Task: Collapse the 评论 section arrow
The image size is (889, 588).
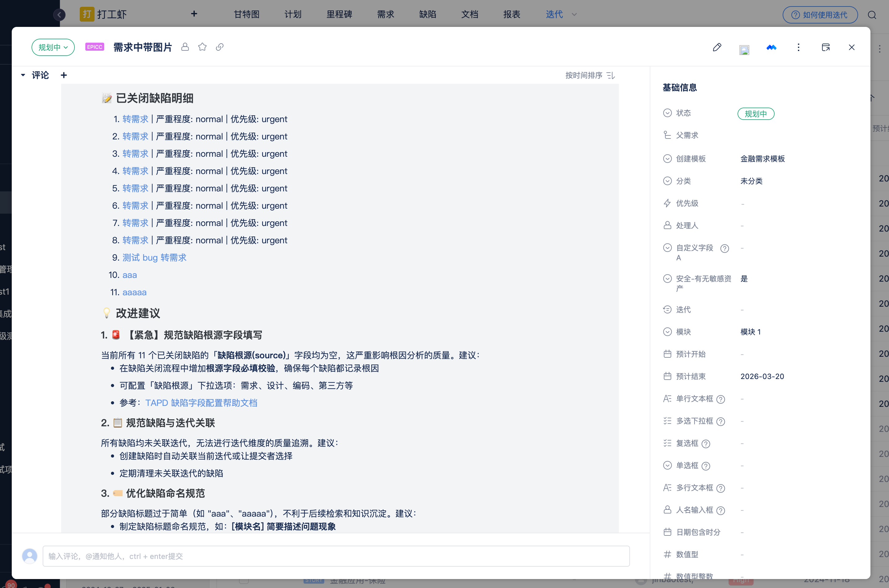Action: click(x=23, y=75)
